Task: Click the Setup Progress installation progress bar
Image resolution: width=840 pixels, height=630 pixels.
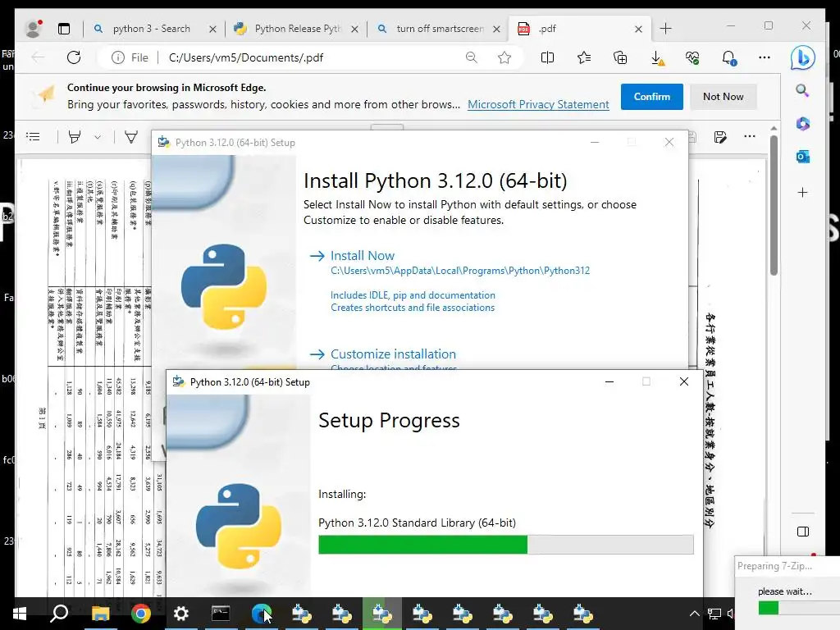Action: coord(505,545)
